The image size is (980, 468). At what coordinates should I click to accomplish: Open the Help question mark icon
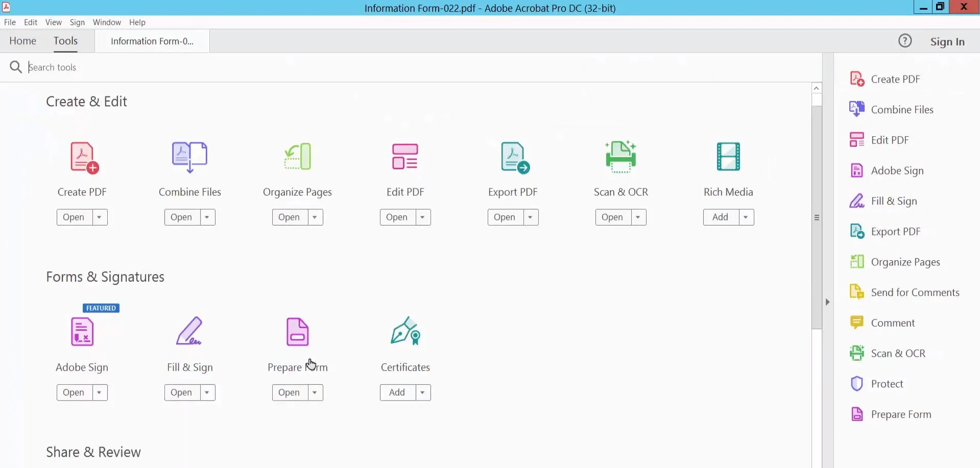tap(905, 41)
